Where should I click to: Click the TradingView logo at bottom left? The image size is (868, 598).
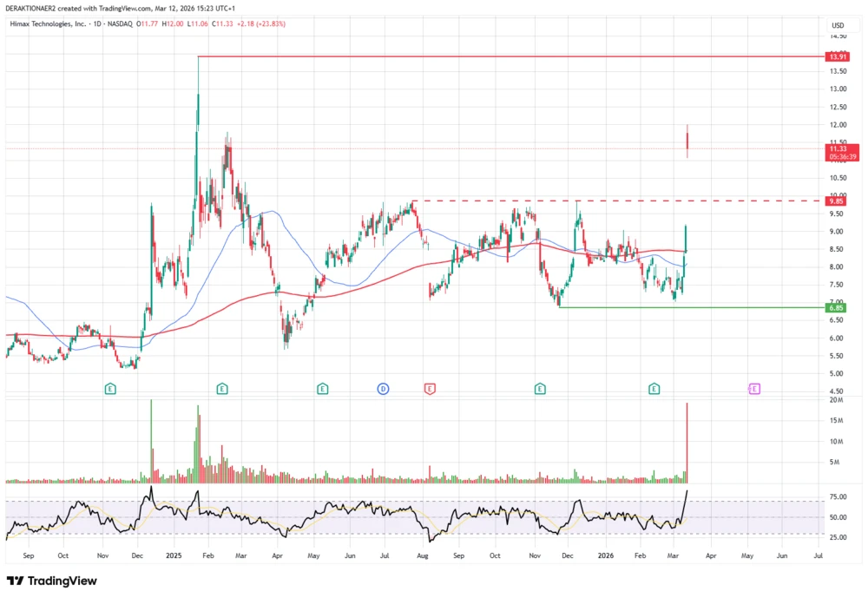tap(50, 580)
